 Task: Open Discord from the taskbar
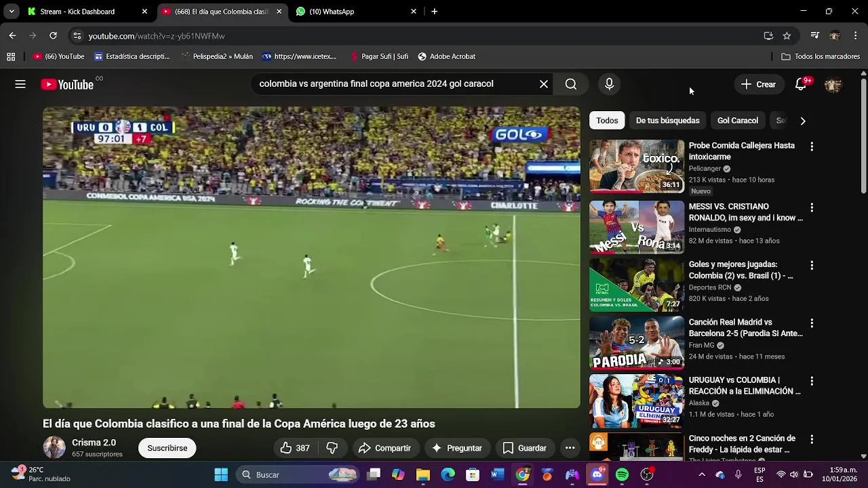coord(597,474)
